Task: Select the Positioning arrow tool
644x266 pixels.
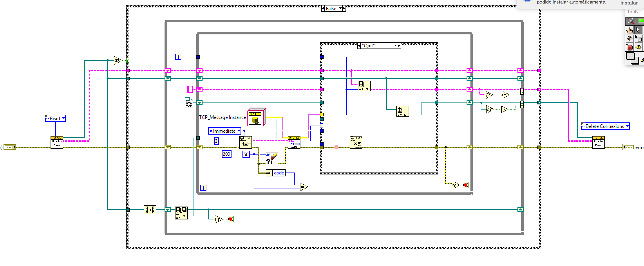Action: click(x=638, y=30)
